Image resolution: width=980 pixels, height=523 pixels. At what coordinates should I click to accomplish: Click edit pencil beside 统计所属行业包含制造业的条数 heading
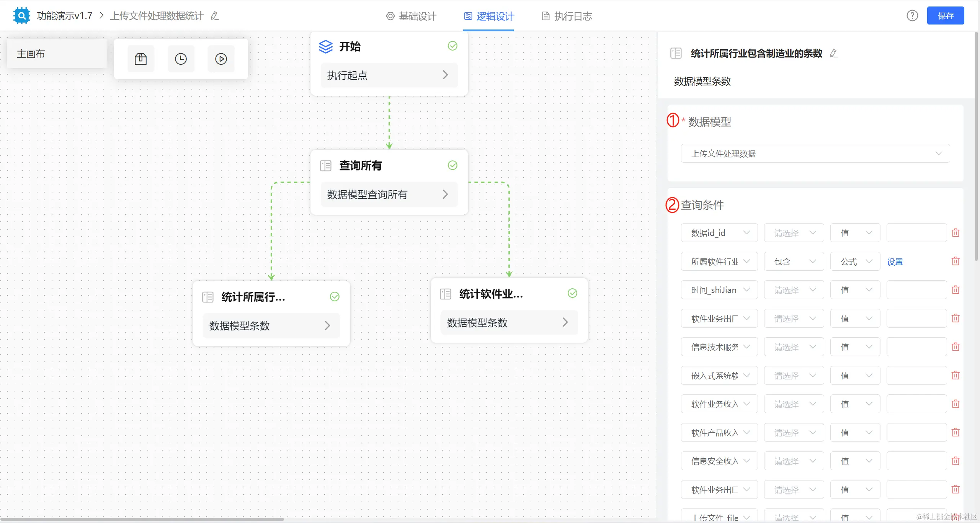tap(833, 53)
